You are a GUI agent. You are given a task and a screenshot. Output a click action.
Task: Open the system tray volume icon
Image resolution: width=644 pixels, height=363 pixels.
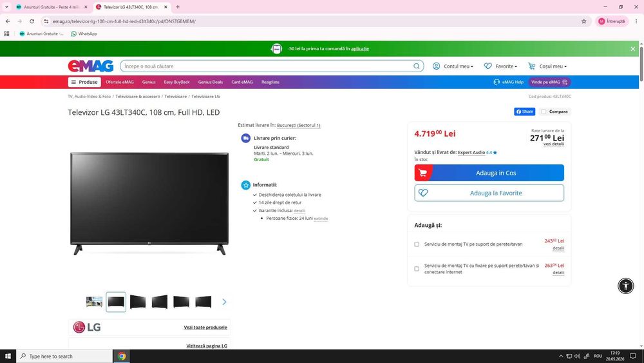coord(578,356)
